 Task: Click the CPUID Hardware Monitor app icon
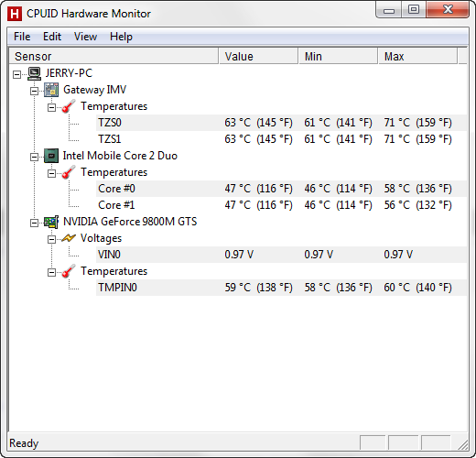(15, 14)
